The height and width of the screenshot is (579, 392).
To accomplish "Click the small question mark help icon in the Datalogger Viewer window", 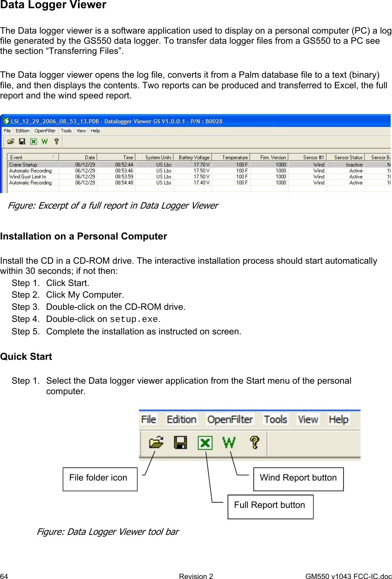I will [x=56, y=141].
